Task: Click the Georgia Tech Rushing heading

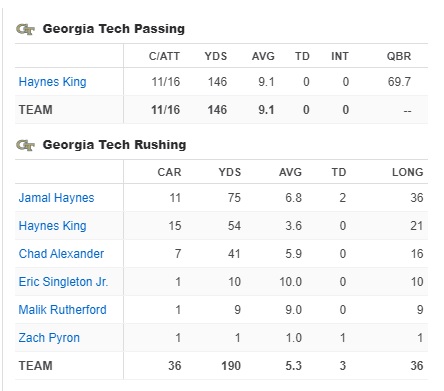Action: click(114, 145)
